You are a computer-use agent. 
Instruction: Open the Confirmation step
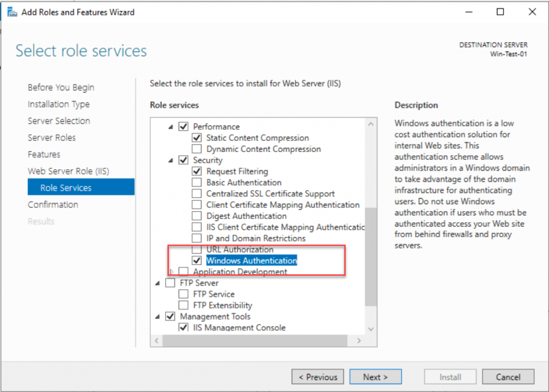53,205
